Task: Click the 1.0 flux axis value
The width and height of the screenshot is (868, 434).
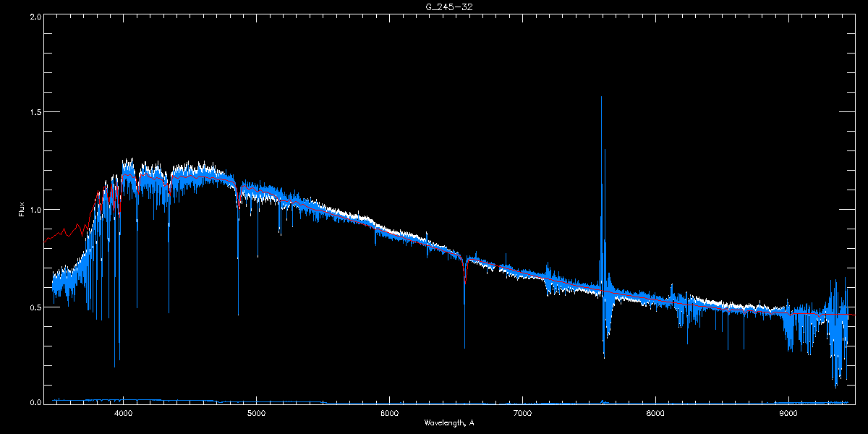Action: [x=35, y=210]
